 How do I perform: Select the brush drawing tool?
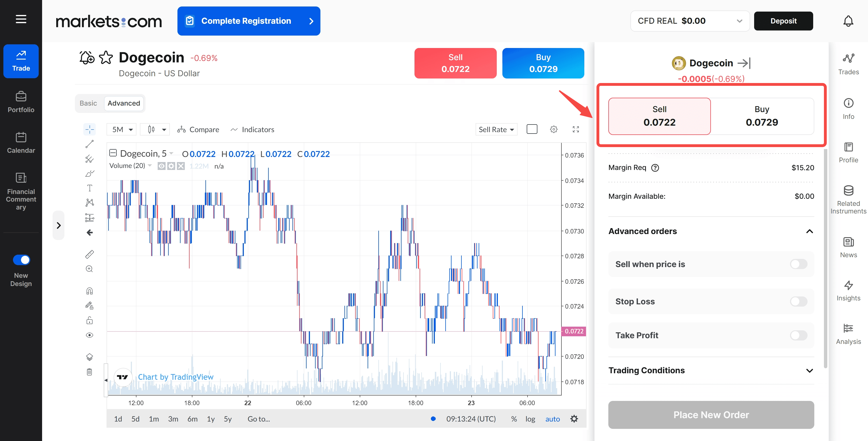(x=90, y=173)
